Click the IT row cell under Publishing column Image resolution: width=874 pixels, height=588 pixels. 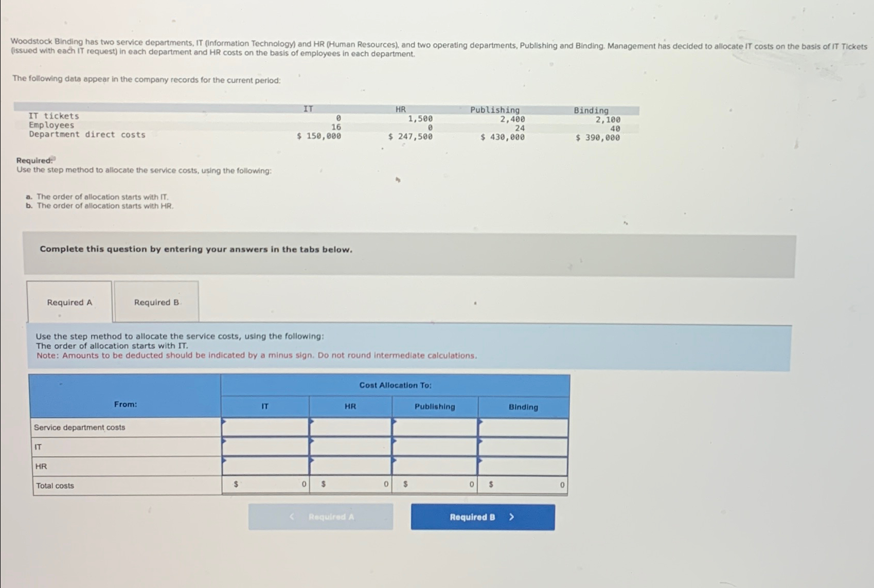[435, 447]
